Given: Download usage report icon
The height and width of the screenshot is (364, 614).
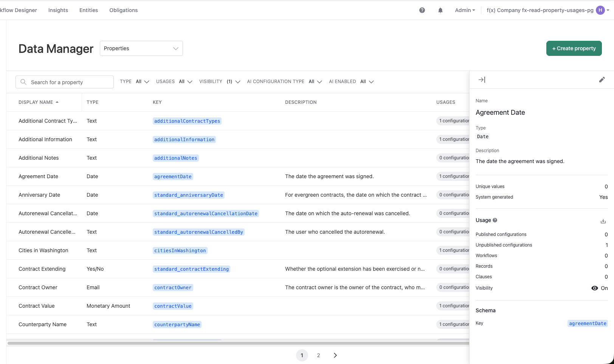Looking at the screenshot, I should [x=603, y=221].
